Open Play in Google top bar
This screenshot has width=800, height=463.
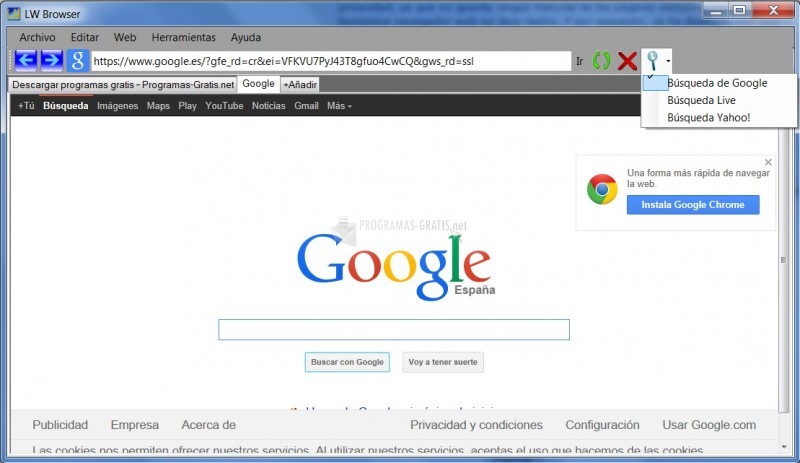[187, 106]
